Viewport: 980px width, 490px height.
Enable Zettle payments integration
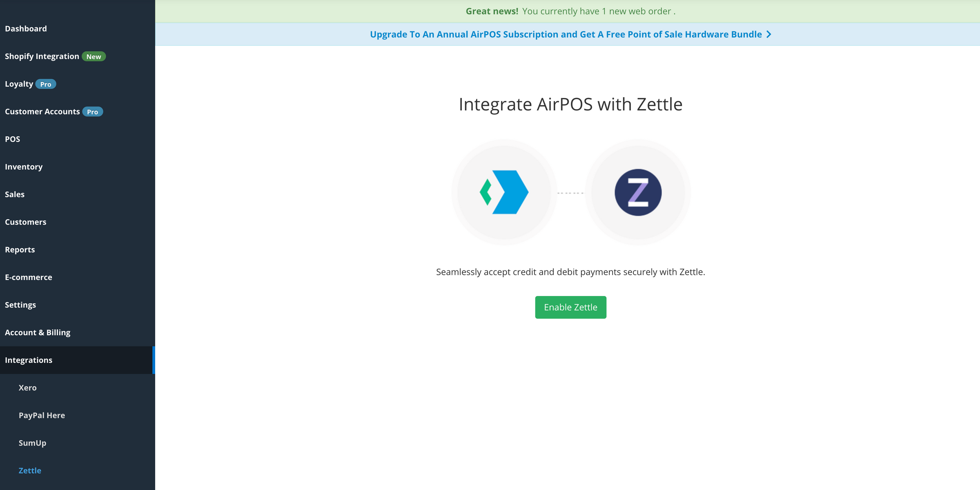pos(570,307)
